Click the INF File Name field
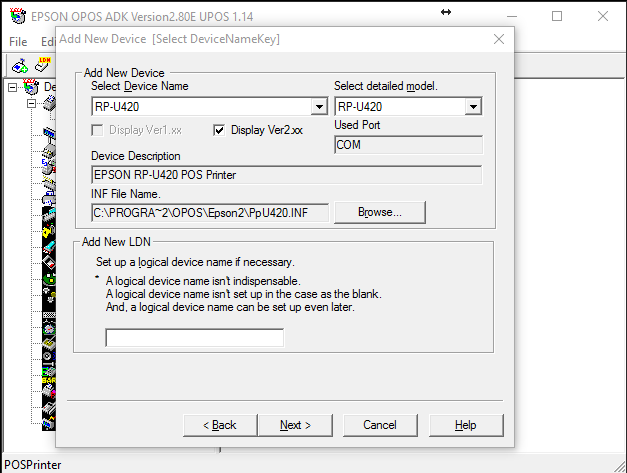Screen dimensions: 627x473 (209, 212)
